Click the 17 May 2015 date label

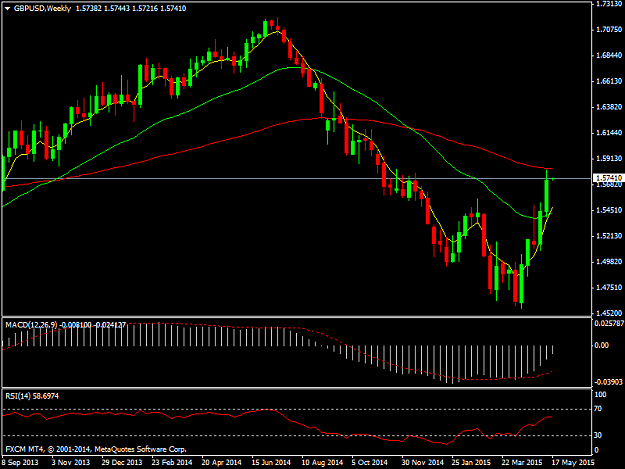[x=573, y=462]
